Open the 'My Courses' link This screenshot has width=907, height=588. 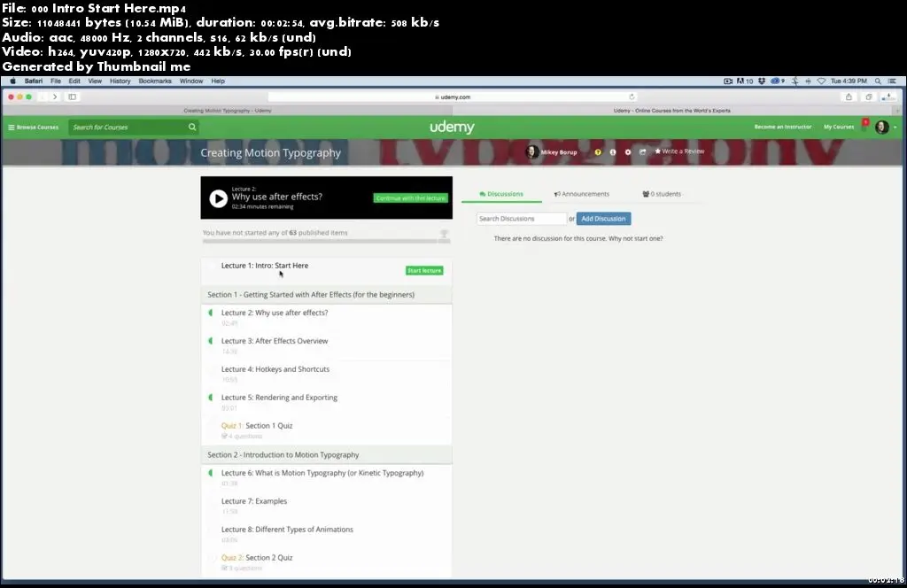[x=838, y=127]
